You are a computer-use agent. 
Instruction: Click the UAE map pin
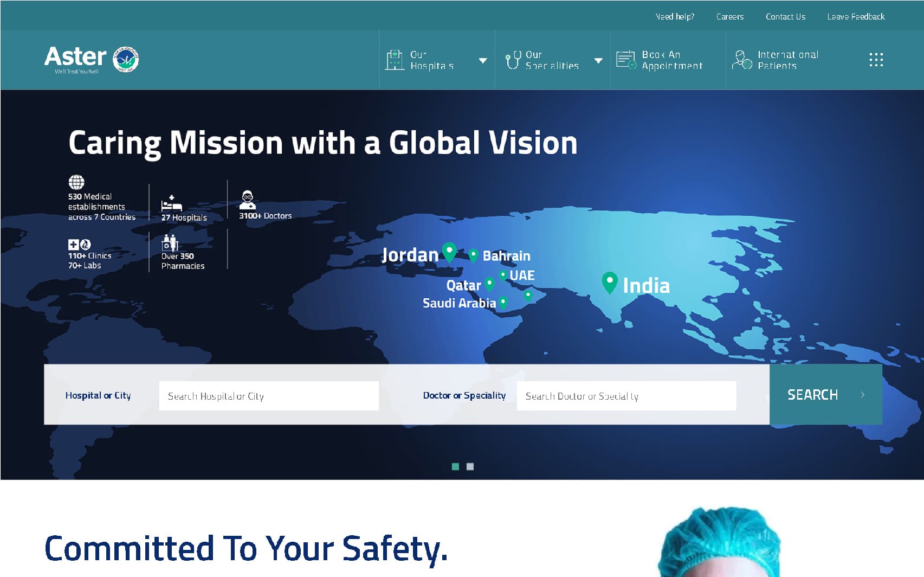coord(503,275)
